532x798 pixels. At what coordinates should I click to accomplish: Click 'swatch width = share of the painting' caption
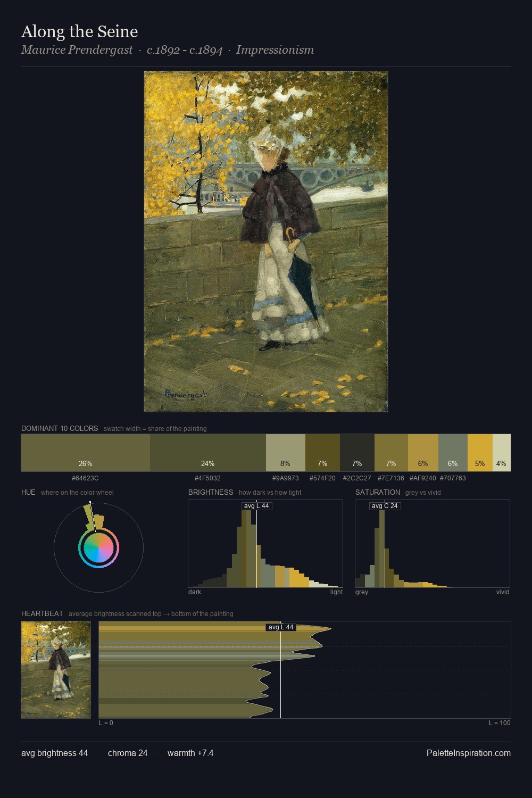(155, 429)
